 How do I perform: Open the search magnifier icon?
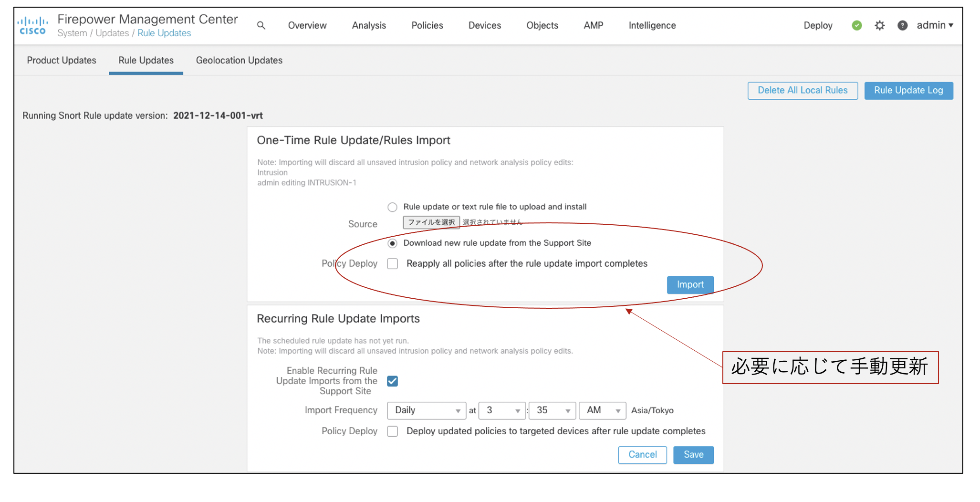point(261,25)
